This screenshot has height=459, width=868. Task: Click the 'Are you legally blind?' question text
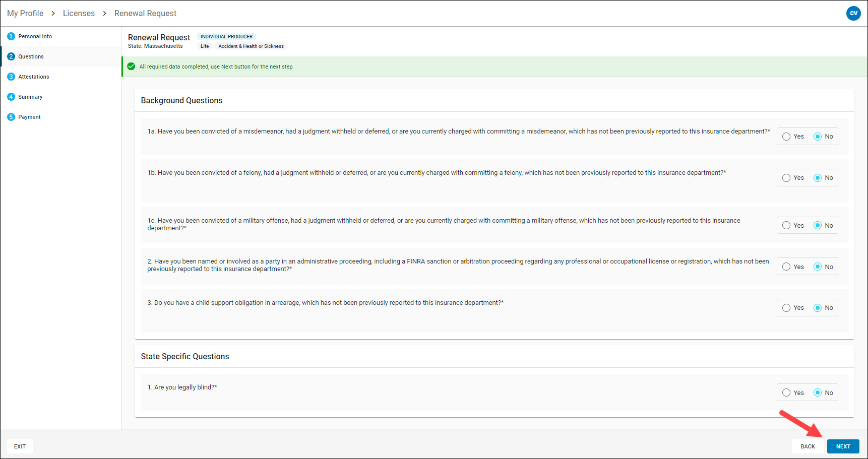182,387
